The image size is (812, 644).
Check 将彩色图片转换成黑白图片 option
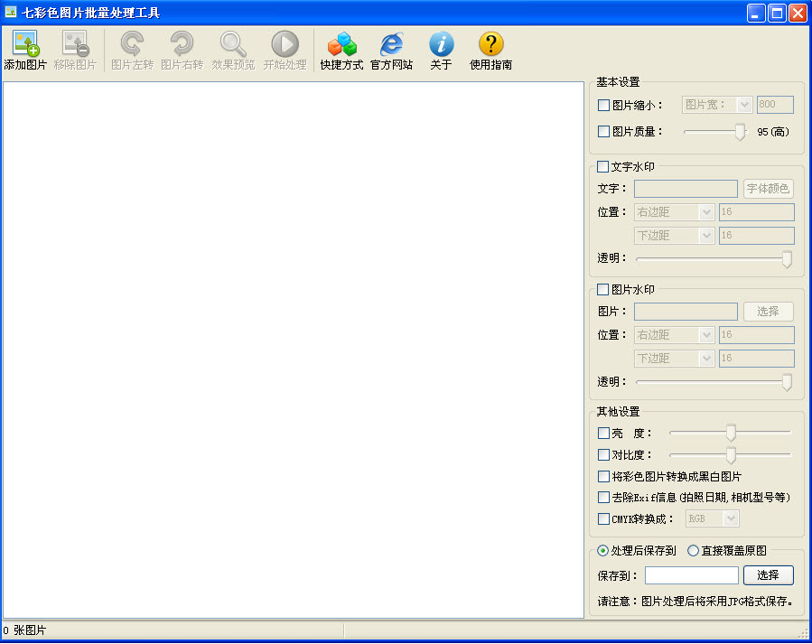(602, 476)
